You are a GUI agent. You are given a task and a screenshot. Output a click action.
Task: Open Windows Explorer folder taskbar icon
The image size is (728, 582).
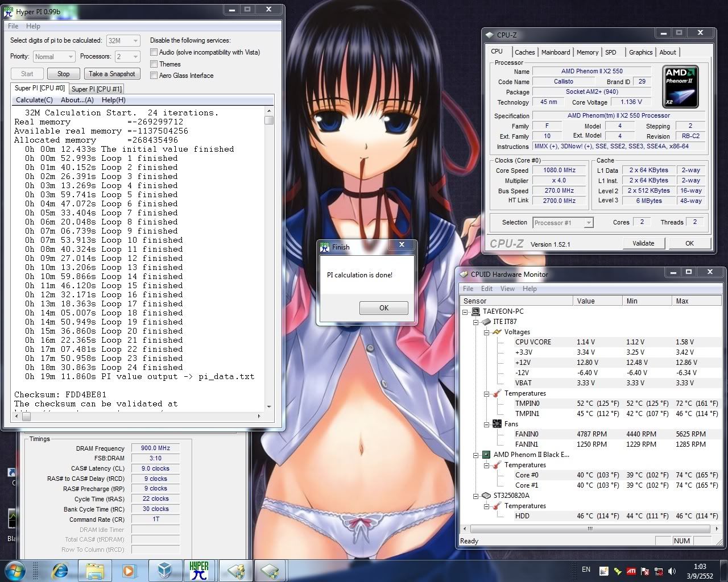(95, 571)
